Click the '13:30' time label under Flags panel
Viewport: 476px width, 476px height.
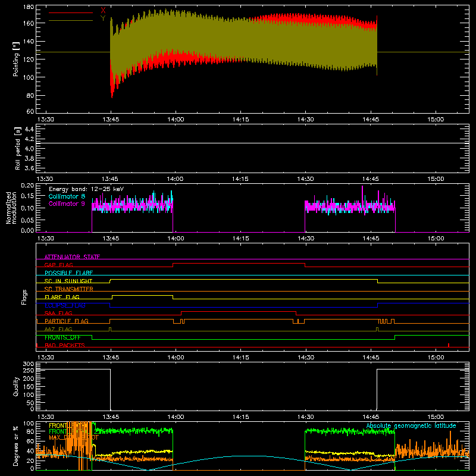45,358
